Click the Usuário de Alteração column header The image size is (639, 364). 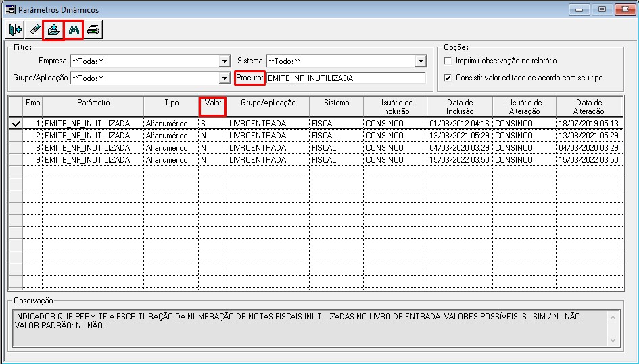point(525,107)
